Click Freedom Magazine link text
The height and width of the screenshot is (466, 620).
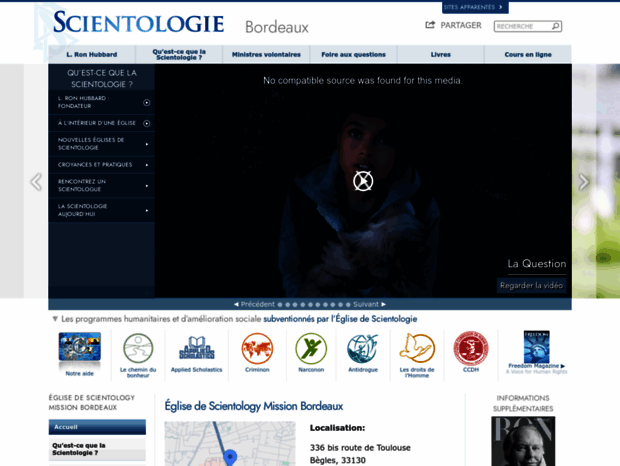pyautogui.click(x=536, y=366)
